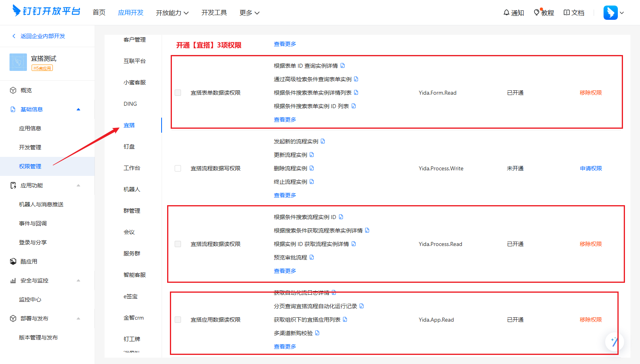640x364 pixels.
Task: Open the account dropdown chevron beside avatar
Action: click(x=622, y=13)
